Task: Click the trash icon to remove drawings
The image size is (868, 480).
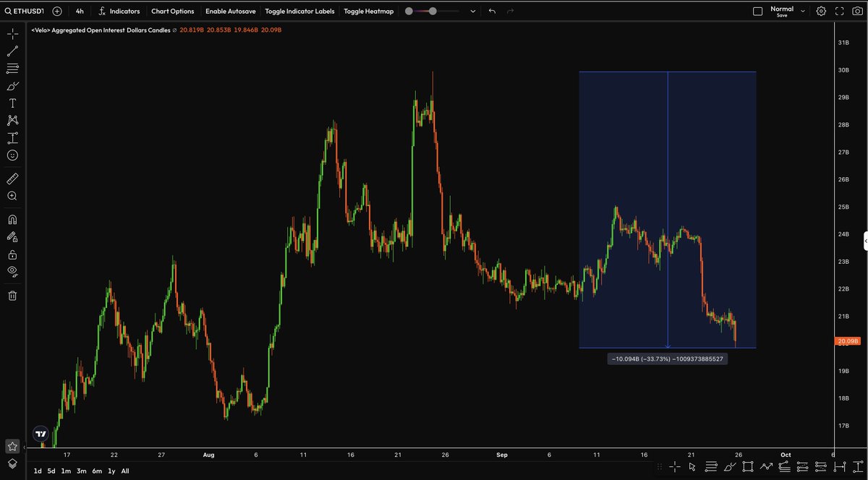Action: click(x=12, y=295)
